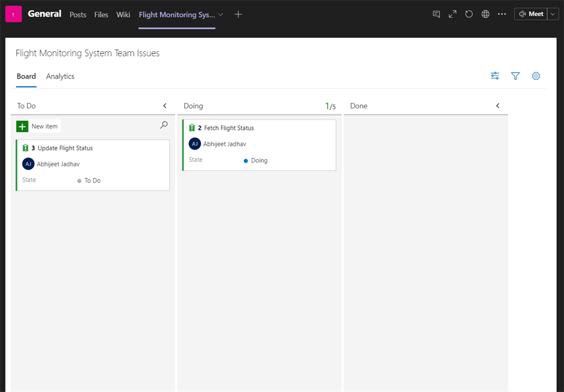The height and width of the screenshot is (392, 564).
Task: Collapse the Done column
Action: 498,106
